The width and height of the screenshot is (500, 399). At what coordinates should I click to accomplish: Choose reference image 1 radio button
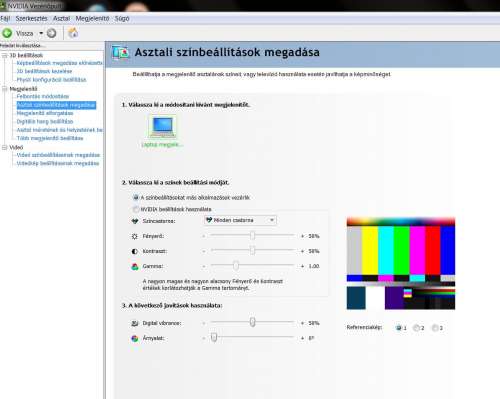pyautogui.click(x=398, y=328)
